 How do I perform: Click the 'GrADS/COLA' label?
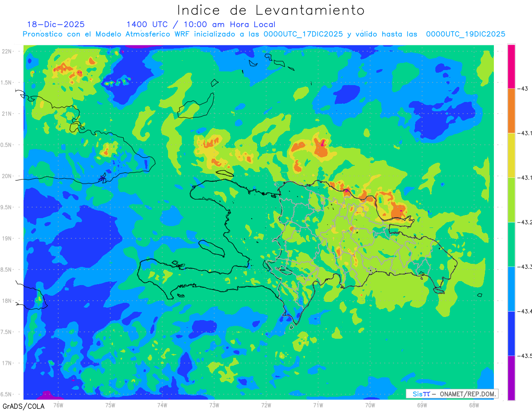coord(23,406)
